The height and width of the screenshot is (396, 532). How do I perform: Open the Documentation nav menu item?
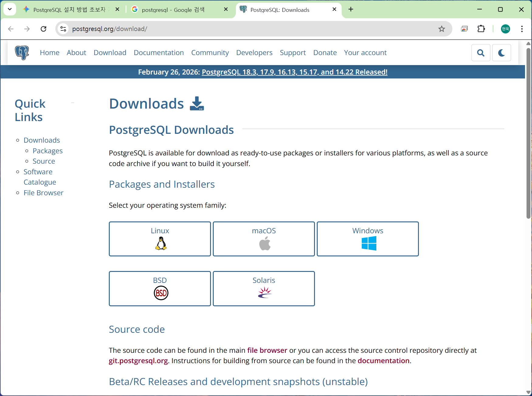(x=159, y=53)
